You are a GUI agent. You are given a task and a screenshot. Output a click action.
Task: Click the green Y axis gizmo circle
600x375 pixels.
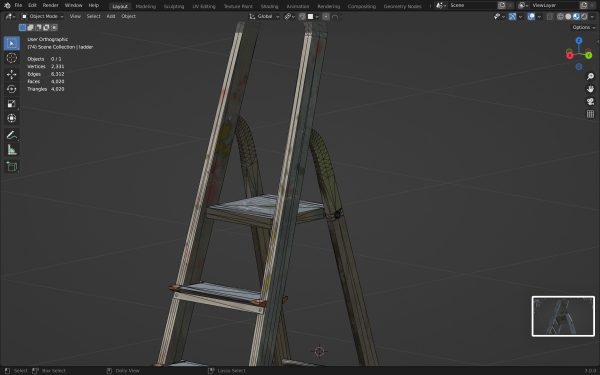[589, 56]
